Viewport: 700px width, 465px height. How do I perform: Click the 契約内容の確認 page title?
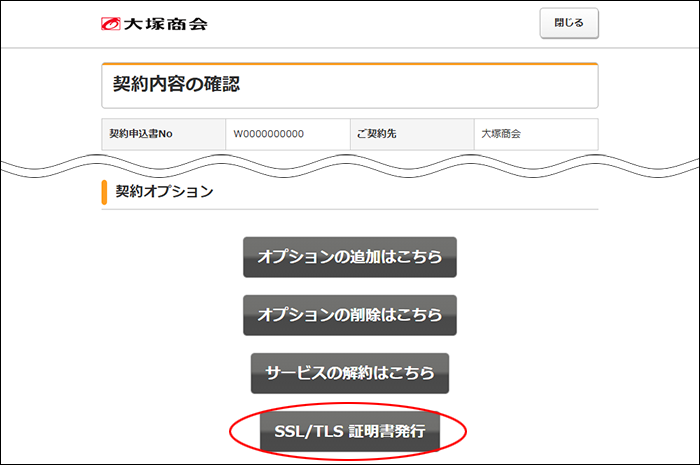point(177,84)
